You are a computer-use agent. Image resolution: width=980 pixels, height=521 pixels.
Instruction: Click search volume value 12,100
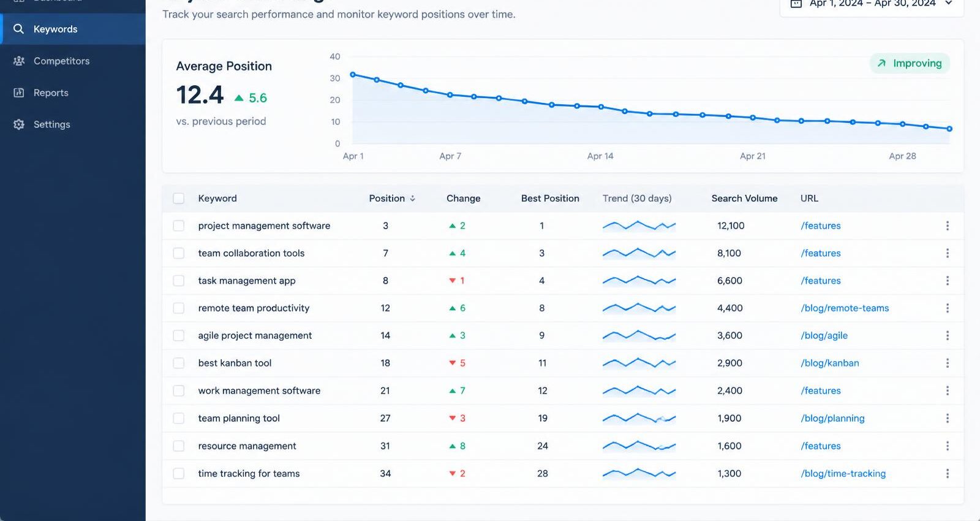731,226
